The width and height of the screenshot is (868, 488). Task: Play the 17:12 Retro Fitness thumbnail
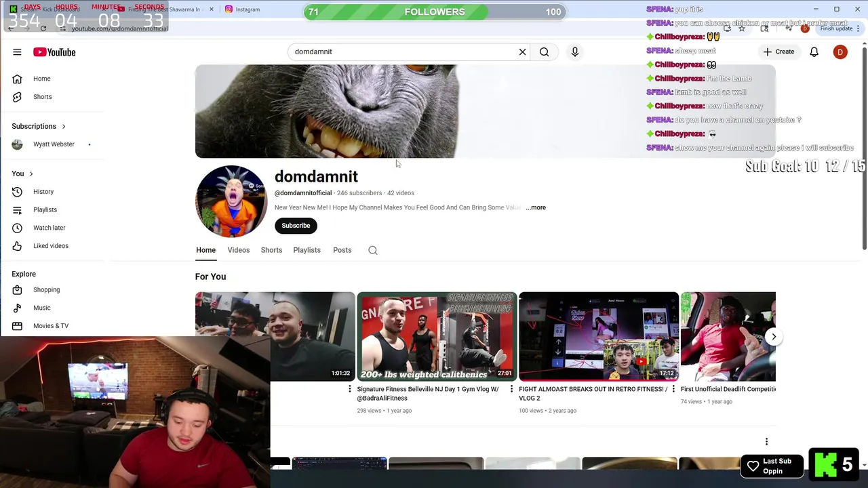tap(599, 337)
